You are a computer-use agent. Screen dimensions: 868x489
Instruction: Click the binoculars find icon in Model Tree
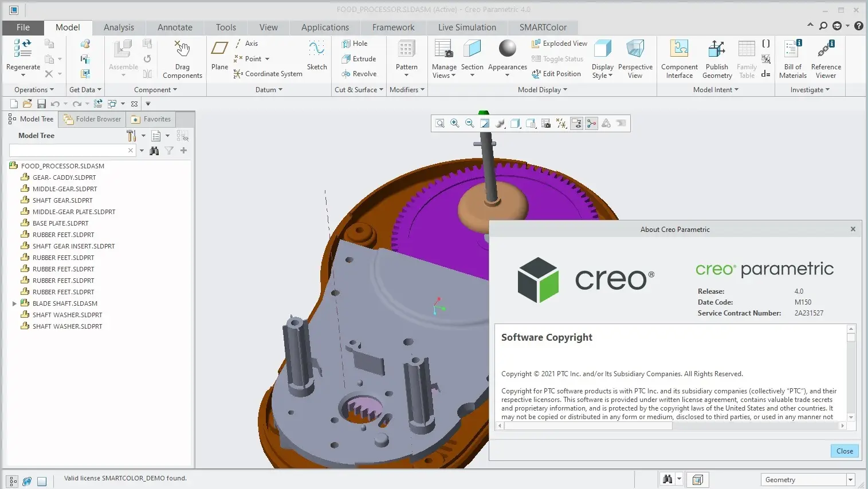pos(154,151)
